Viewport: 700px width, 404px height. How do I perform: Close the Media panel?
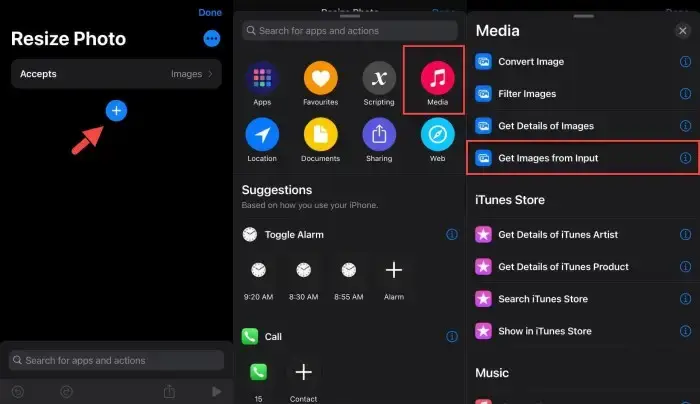[x=683, y=31]
